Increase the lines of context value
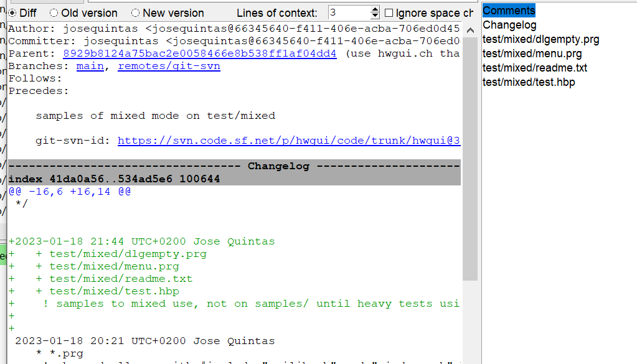 tap(375, 9)
